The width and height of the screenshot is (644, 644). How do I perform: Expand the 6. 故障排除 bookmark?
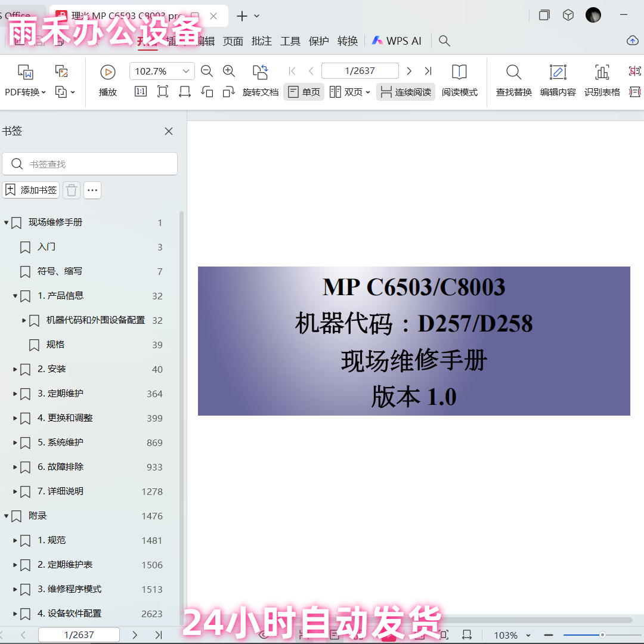pyautogui.click(x=15, y=467)
